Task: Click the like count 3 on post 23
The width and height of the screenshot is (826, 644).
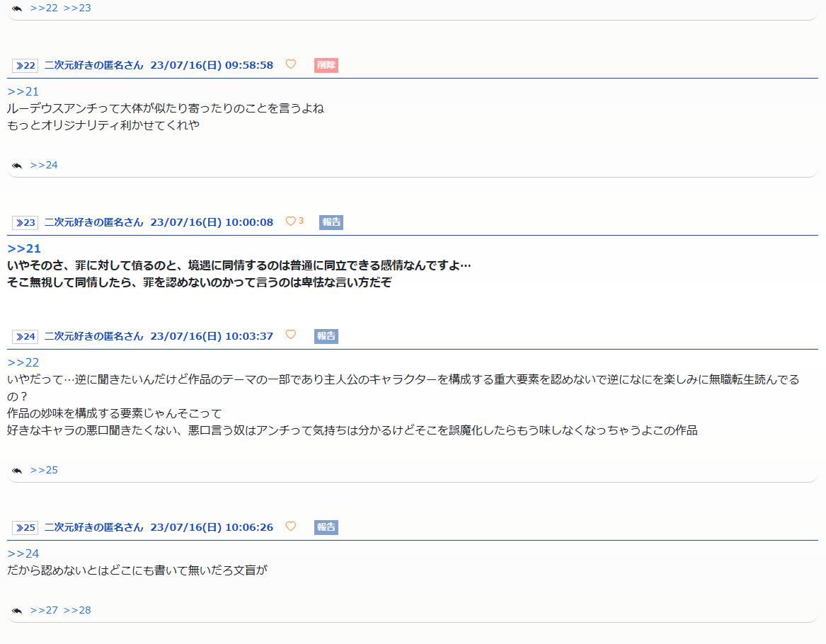Action: click(302, 221)
